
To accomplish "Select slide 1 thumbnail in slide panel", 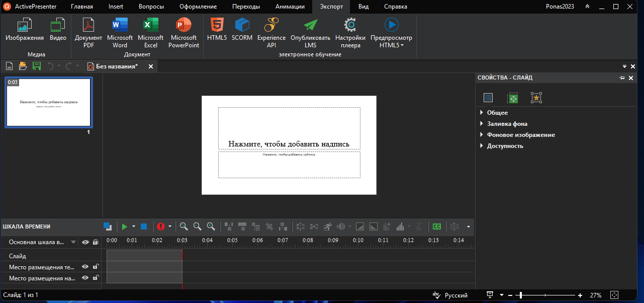I will 49,103.
